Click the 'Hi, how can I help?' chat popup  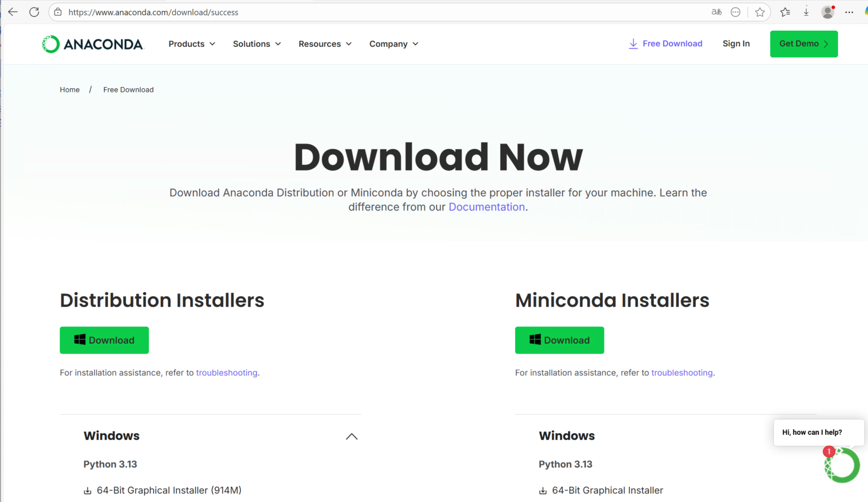point(819,433)
